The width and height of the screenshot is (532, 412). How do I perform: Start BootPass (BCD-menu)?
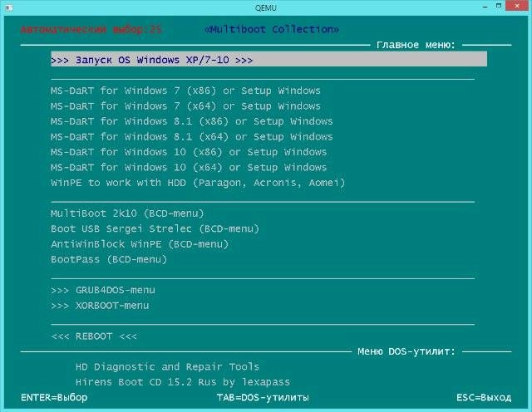point(109,258)
